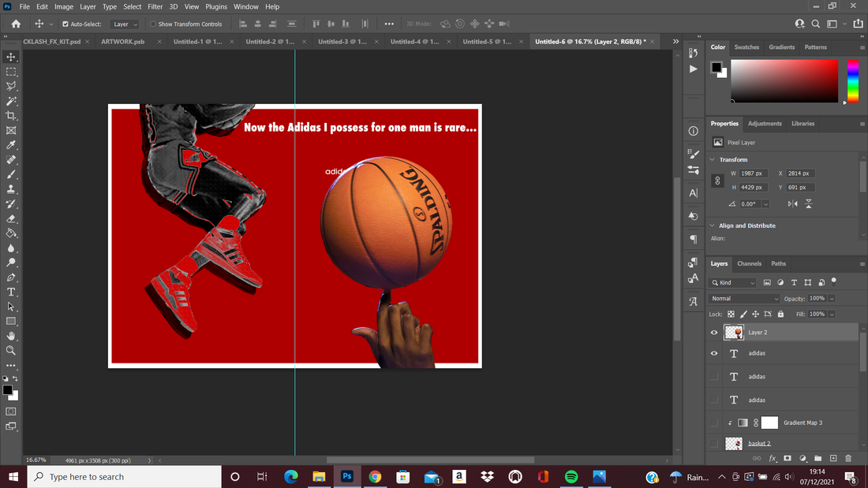
Task: Open the Search icon at top right
Action: 815,24
